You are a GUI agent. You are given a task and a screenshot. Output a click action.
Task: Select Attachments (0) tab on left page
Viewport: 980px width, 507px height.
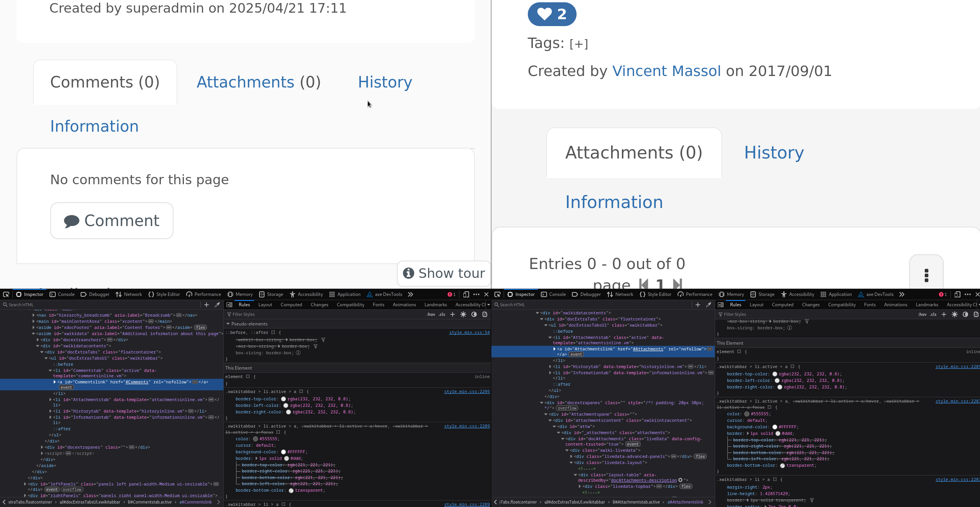point(259,82)
